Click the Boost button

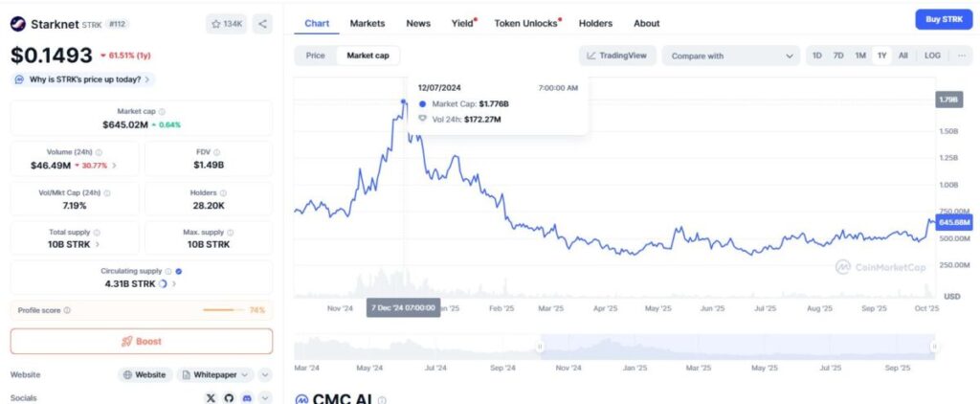[x=142, y=341]
